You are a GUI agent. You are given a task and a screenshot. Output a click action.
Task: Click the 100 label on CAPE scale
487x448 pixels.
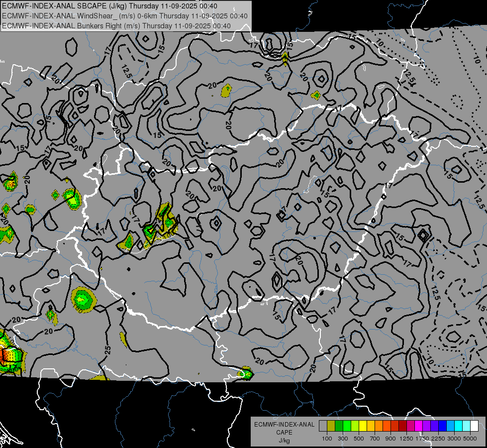[327, 439]
